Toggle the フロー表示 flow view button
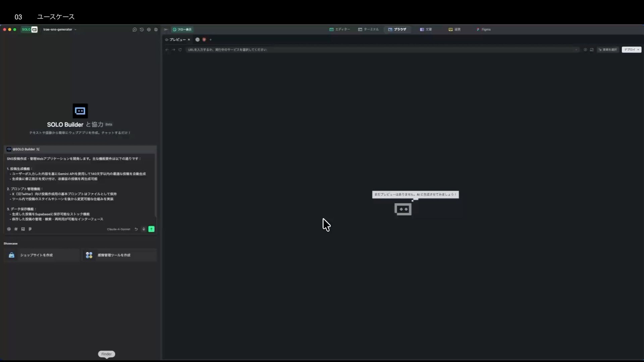The height and width of the screenshot is (362, 644). [182, 29]
